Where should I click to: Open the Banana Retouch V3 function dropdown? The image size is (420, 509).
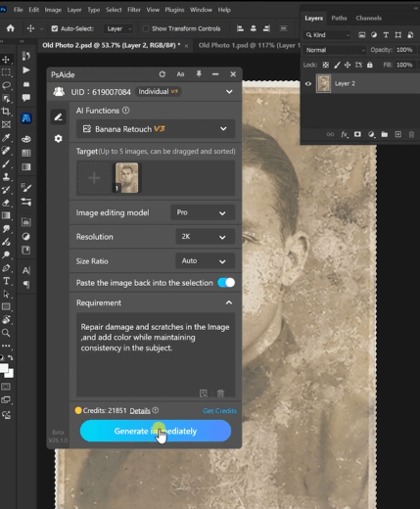click(x=156, y=129)
